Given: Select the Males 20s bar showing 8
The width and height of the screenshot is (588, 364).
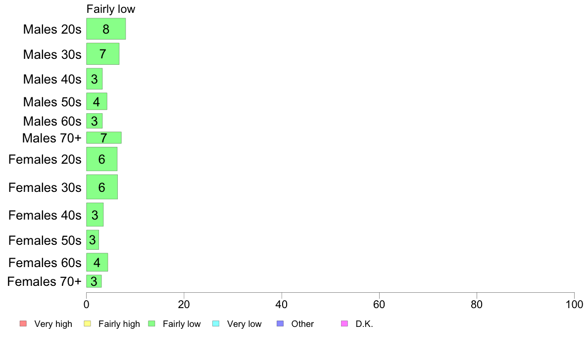Looking at the screenshot, I should (106, 29).
